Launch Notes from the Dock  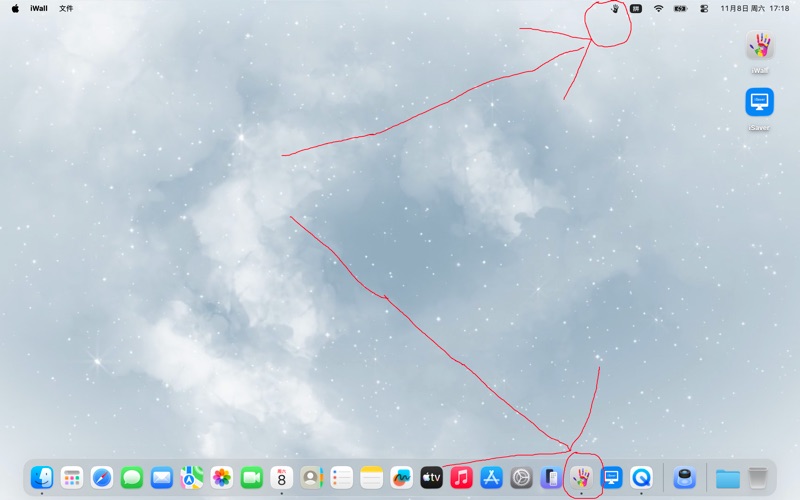(x=371, y=478)
